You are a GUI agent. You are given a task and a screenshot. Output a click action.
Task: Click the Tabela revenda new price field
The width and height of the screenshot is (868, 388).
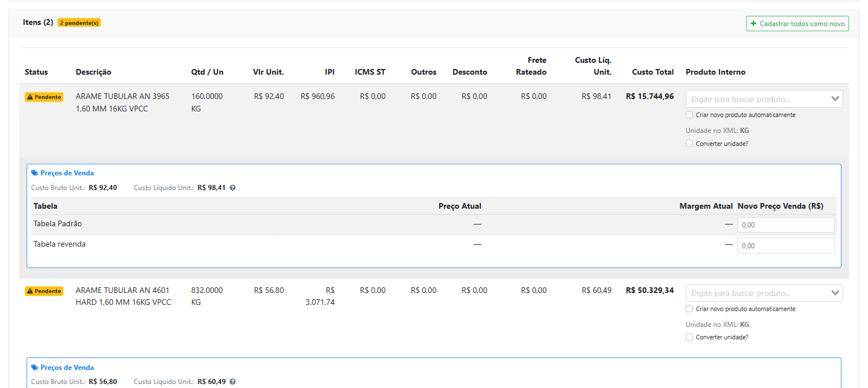point(785,246)
